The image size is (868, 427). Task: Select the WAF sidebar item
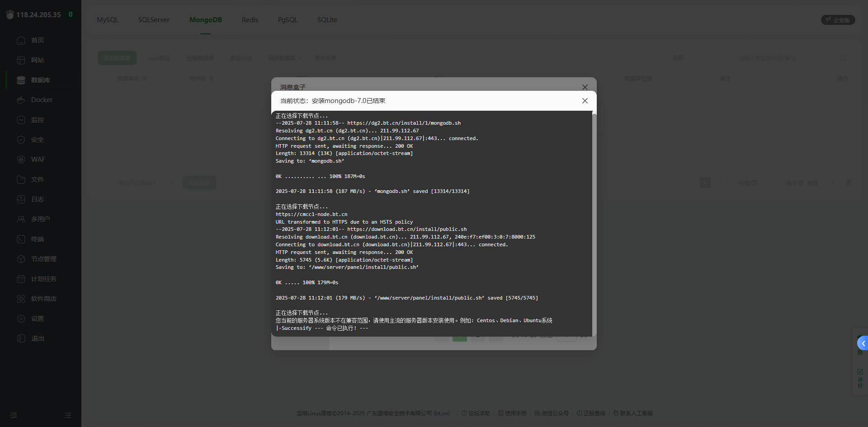38,160
